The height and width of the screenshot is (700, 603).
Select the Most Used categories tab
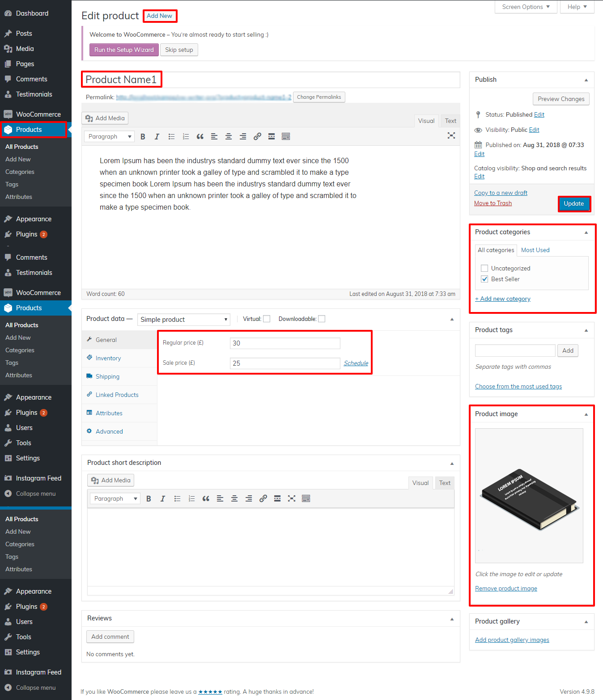535,250
